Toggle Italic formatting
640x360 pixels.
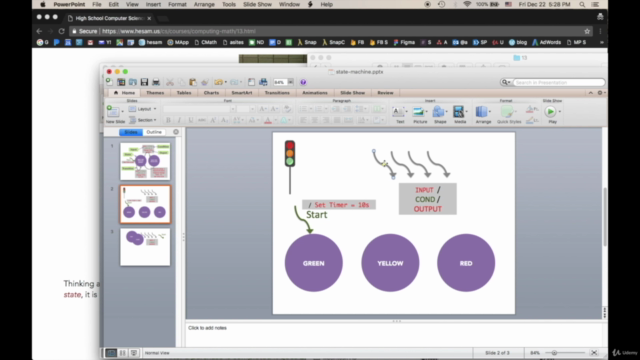point(179,120)
